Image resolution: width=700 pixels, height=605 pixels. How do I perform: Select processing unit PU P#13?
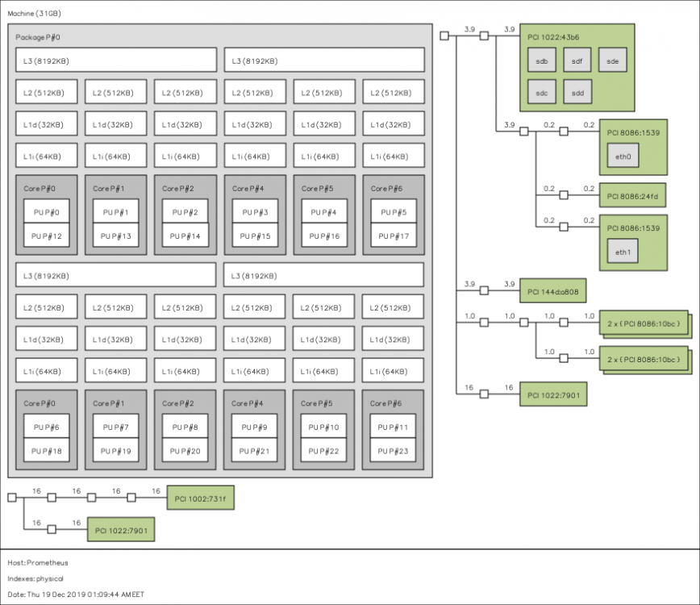pyautogui.click(x=115, y=235)
